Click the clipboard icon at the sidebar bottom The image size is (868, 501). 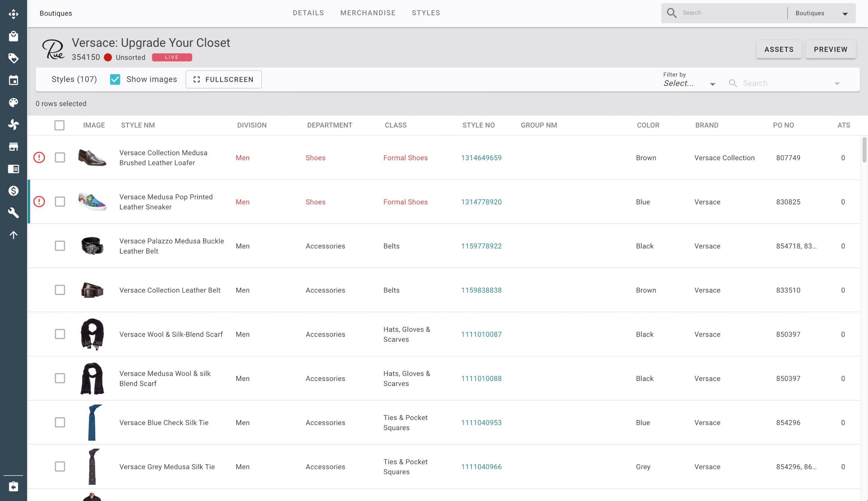[14, 486]
